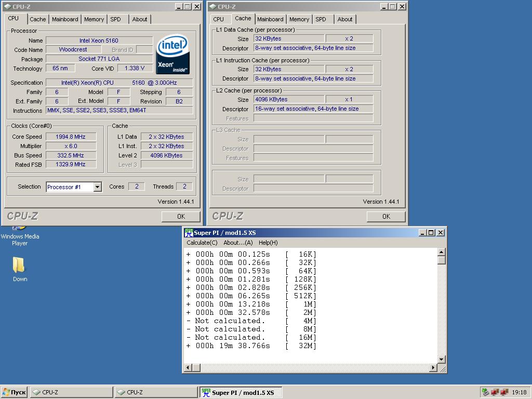Click the x 6.0 multiplier value
532x399 pixels.
71,146
